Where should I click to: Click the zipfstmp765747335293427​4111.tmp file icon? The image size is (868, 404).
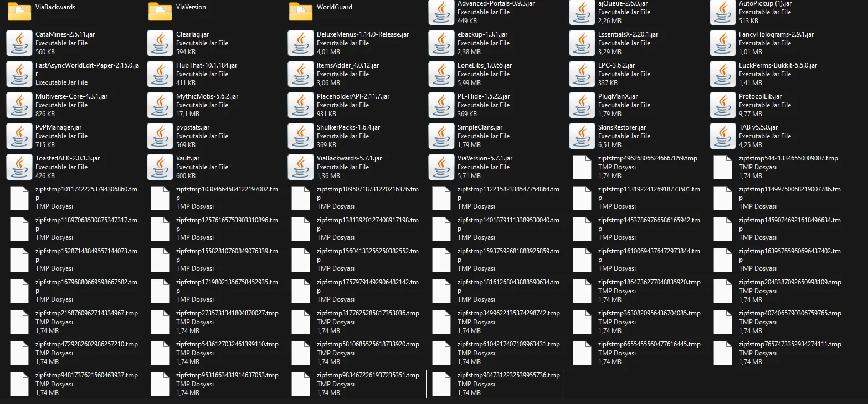723,353
